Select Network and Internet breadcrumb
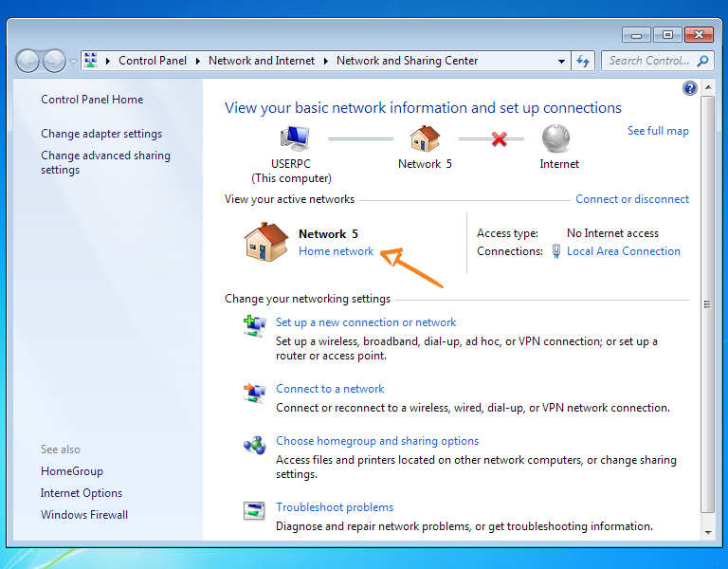728x569 pixels. [261, 61]
